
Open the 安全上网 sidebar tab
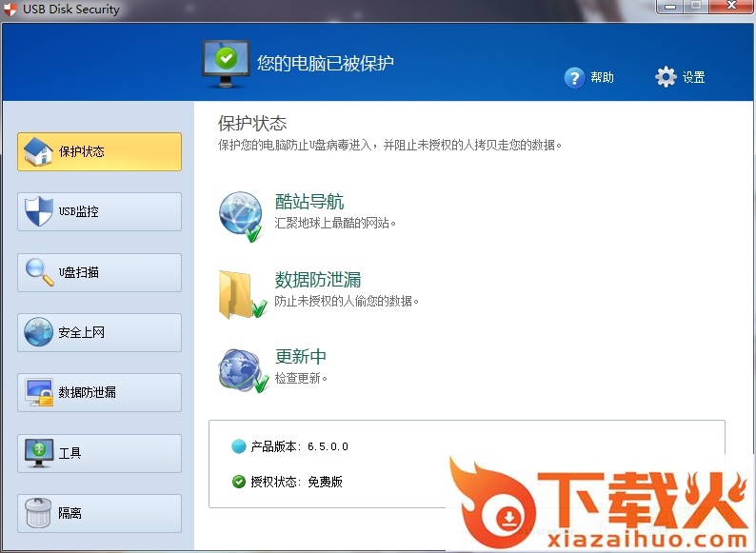coord(99,332)
